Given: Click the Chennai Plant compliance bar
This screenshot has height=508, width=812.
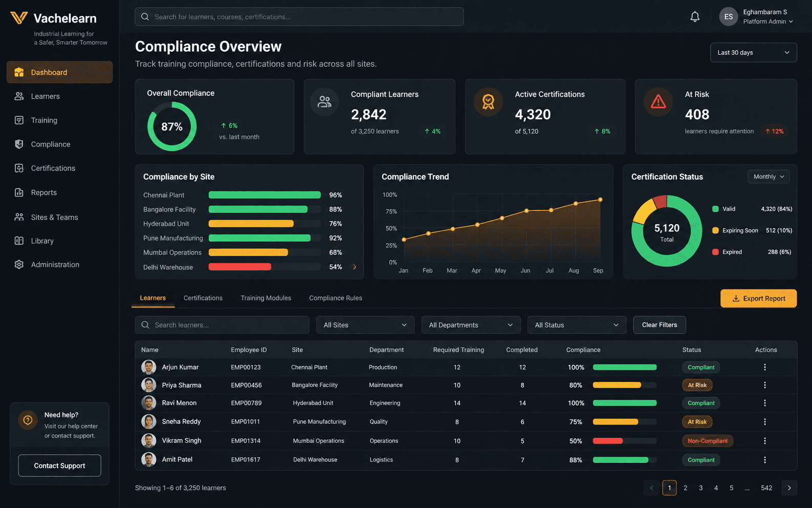Looking at the screenshot, I should pyautogui.click(x=265, y=195).
